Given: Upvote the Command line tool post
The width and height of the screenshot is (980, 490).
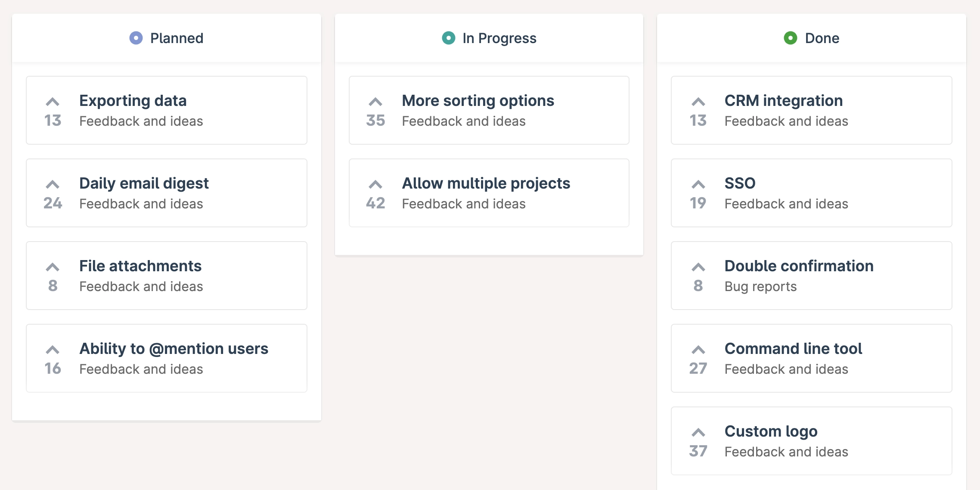Looking at the screenshot, I should (x=698, y=350).
